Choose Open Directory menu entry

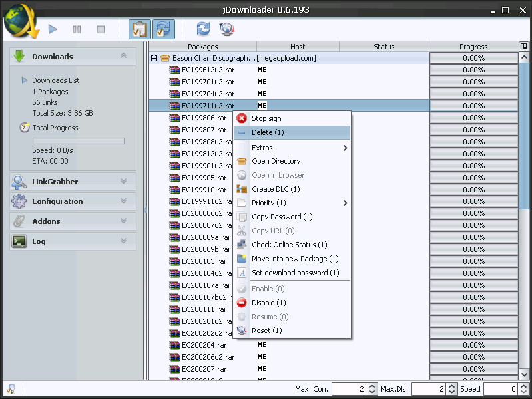point(292,161)
